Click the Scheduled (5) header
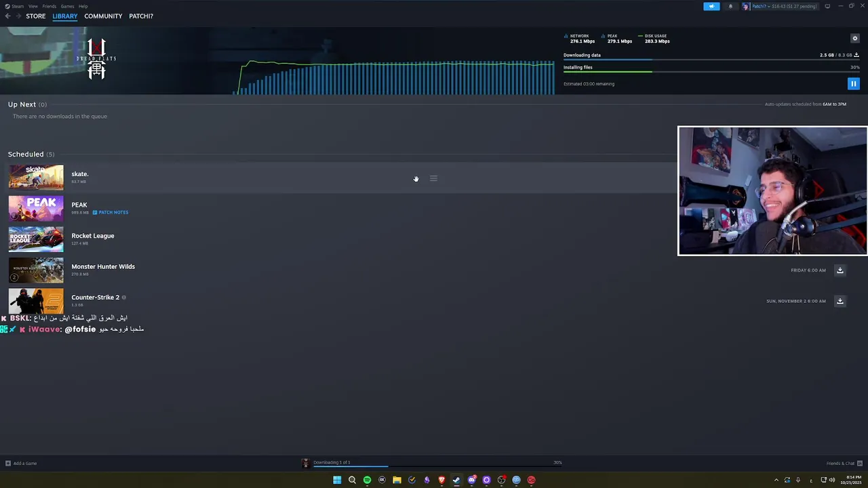Screen dimensions: 868x488 pyautogui.click(x=31, y=155)
